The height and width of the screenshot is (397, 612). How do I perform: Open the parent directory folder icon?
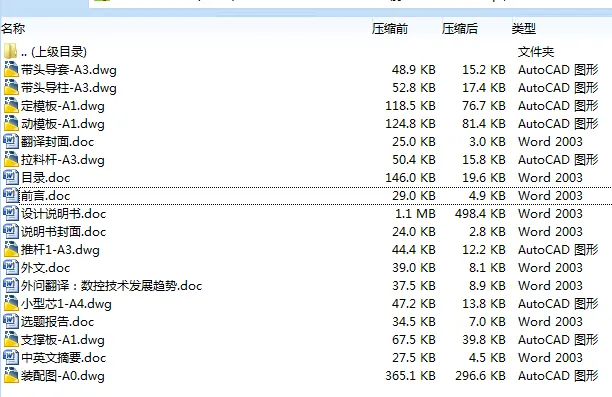click(x=11, y=52)
